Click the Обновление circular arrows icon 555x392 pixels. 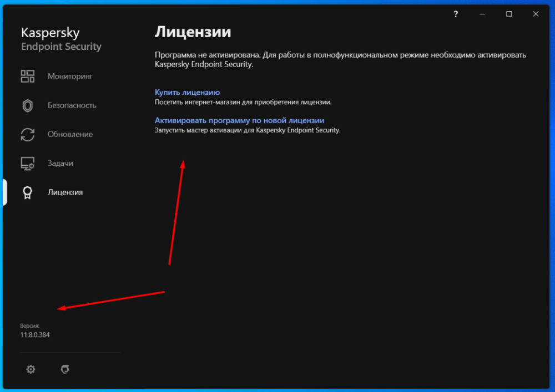28,134
